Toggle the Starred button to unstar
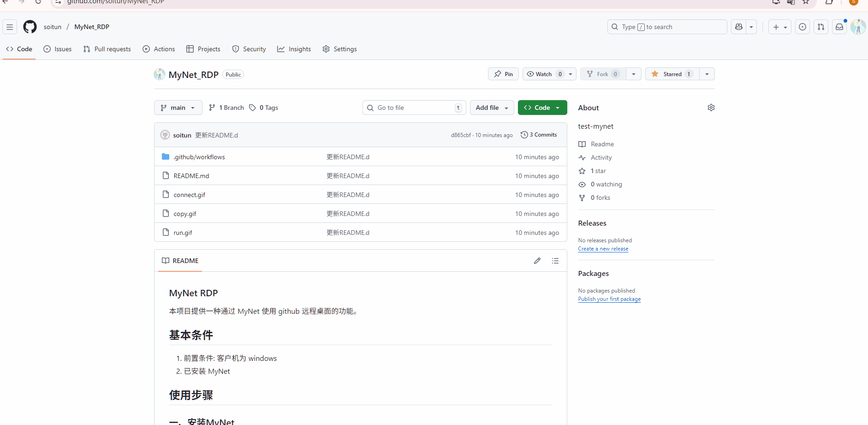 coord(672,74)
